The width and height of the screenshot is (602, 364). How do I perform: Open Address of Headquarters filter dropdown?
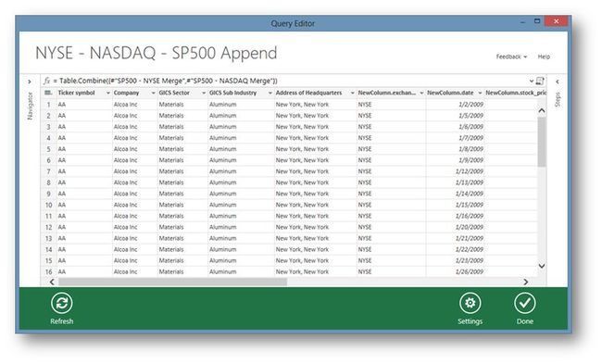[352, 93]
